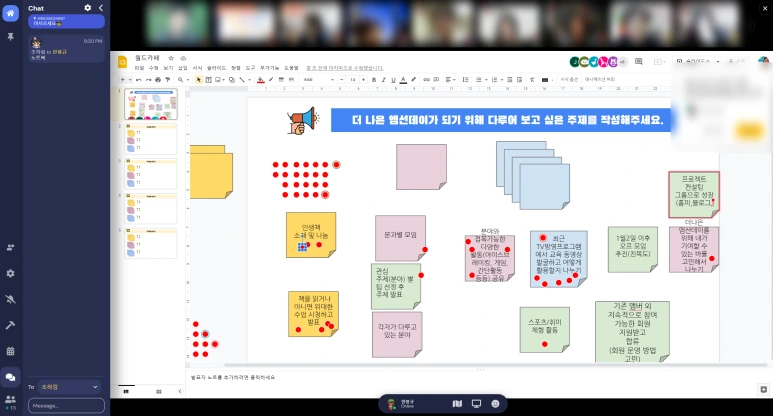Click the Print toolbar icon
The width and height of the screenshot is (773, 416).
point(158,79)
